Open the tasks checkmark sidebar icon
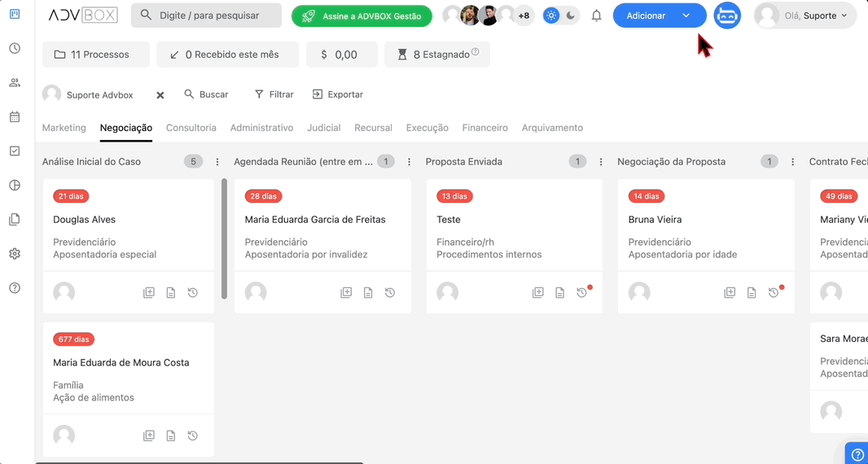Image resolution: width=868 pixels, height=464 pixels. coord(15,151)
